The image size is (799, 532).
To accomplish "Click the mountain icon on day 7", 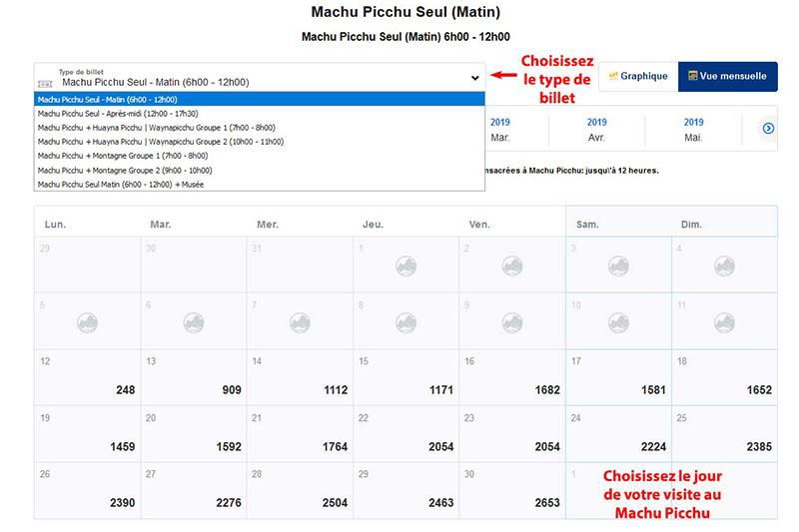I will pyautogui.click(x=300, y=322).
